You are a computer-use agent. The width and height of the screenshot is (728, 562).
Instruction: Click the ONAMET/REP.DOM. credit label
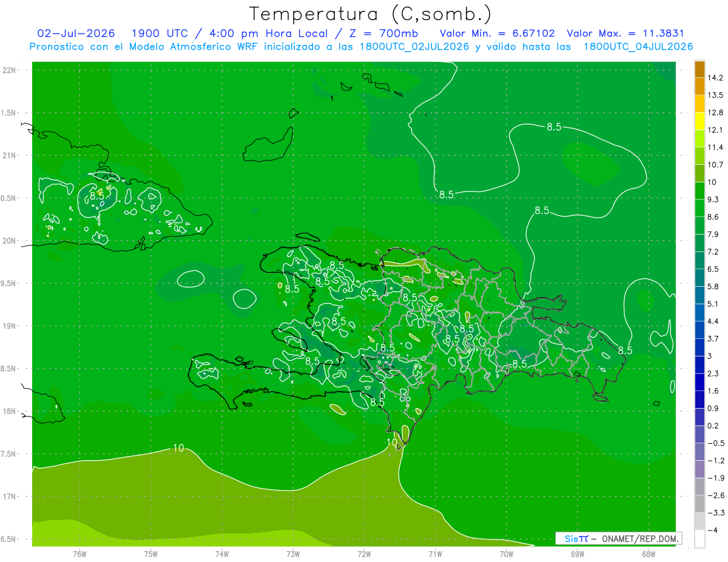tap(639, 538)
